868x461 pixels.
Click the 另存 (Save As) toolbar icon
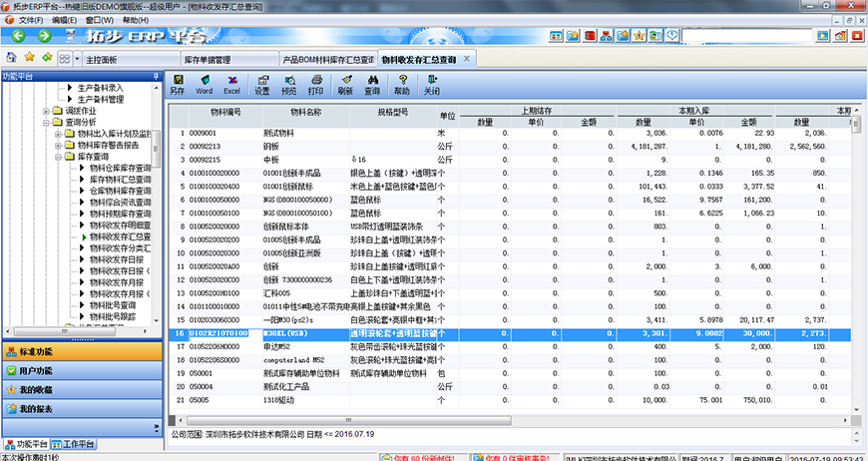click(x=177, y=84)
